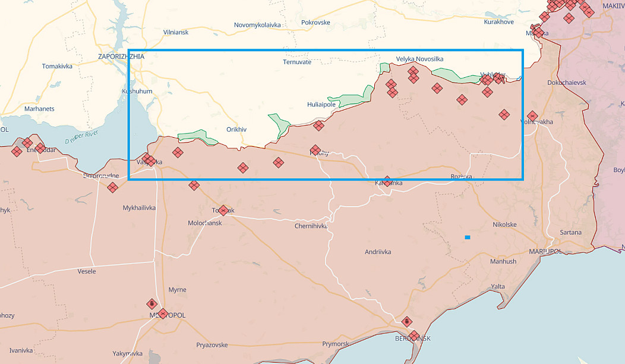This screenshot has width=625, height=364.
Task: Click the red unit marker on Tokmak
Action: 223,210
